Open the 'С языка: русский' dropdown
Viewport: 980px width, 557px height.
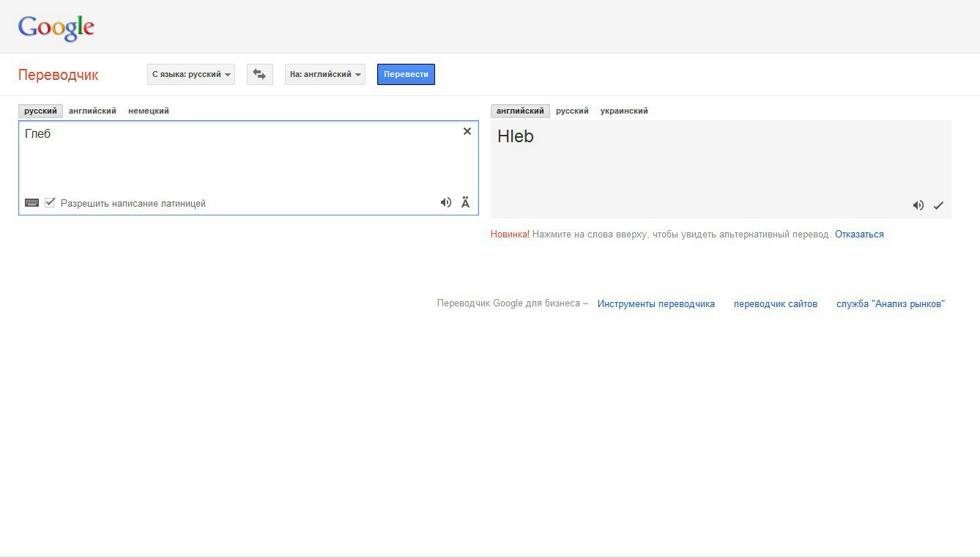[191, 74]
